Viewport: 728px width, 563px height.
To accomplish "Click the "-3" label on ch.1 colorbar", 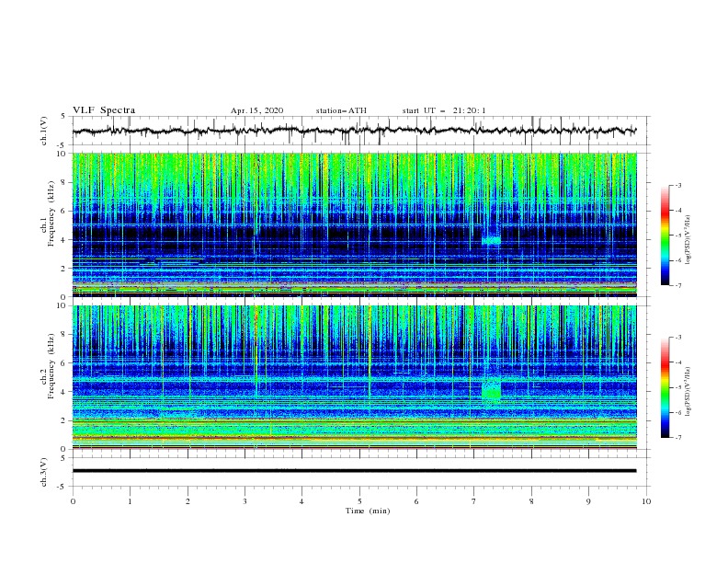I will (x=677, y=185).
